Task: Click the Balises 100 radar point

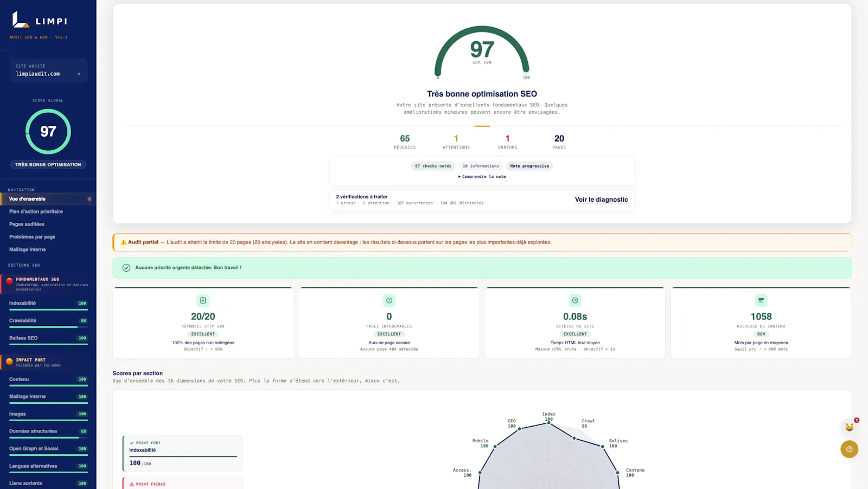Action: click(602, 446)
